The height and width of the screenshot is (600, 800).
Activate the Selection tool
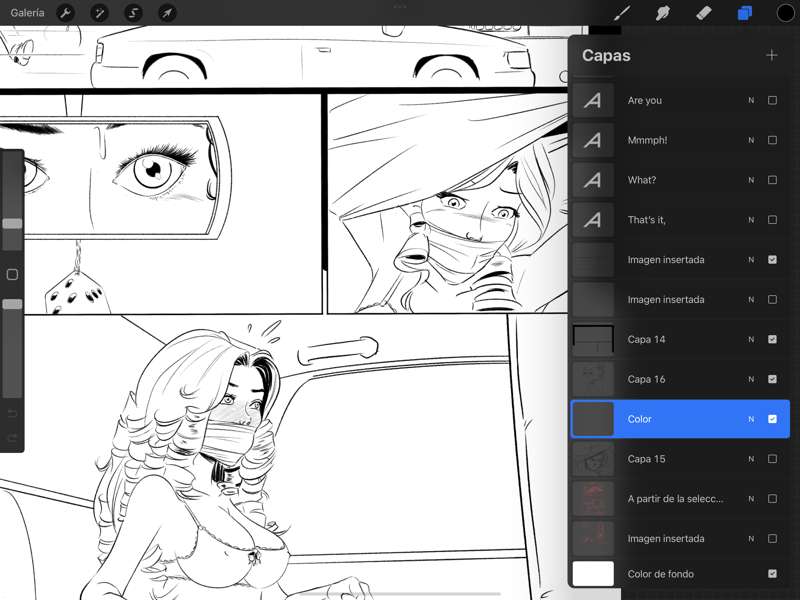tap(134, 13)
